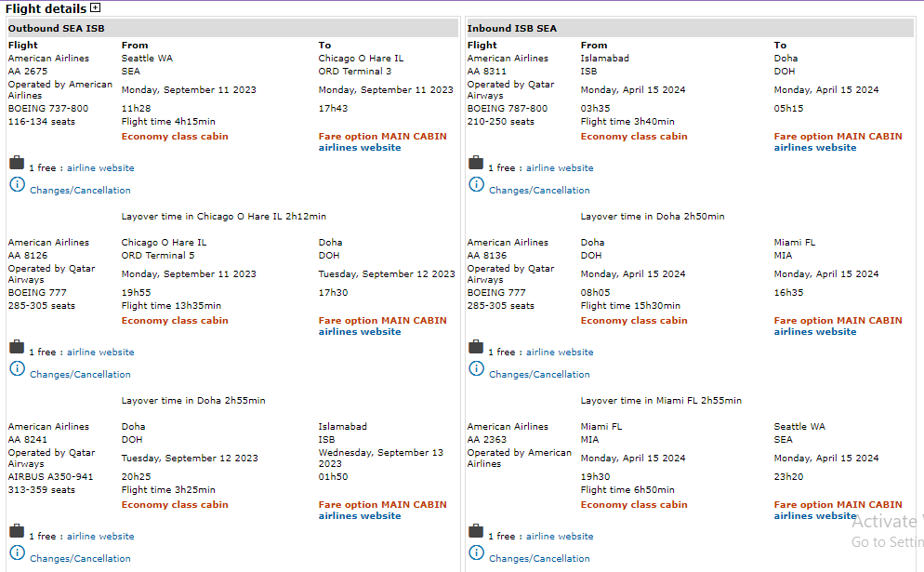Open Changes/Cancellation for Islamabad–Doha inbound flight

[x=539, y=191]
